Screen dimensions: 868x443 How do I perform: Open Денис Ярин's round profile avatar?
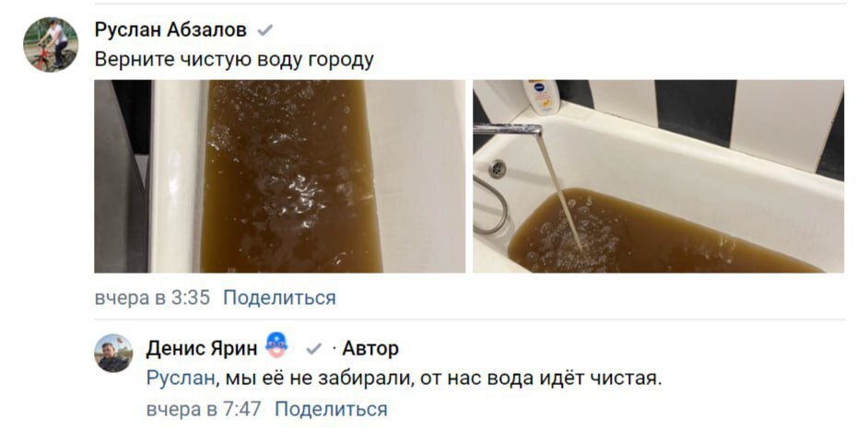[x=113, y=353]
